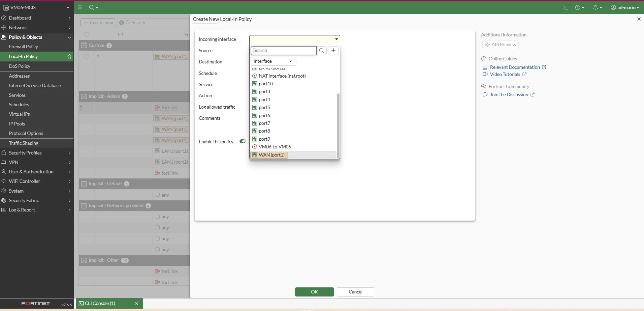
Task: Expand the Security Profiles menu
Action: tap(37, 153)
